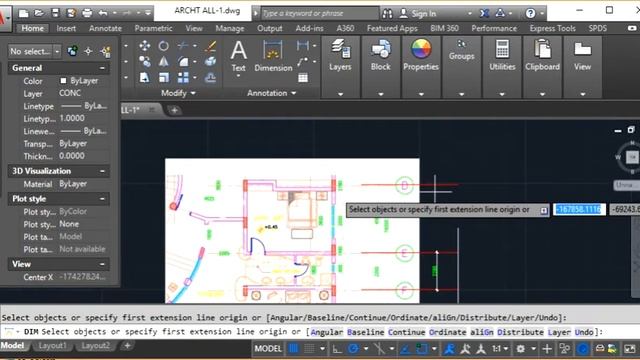The width and height of the screenshot is (640, 360).
Task: Expand the Block panel dropdown arrow
Action: click(381, 94)
